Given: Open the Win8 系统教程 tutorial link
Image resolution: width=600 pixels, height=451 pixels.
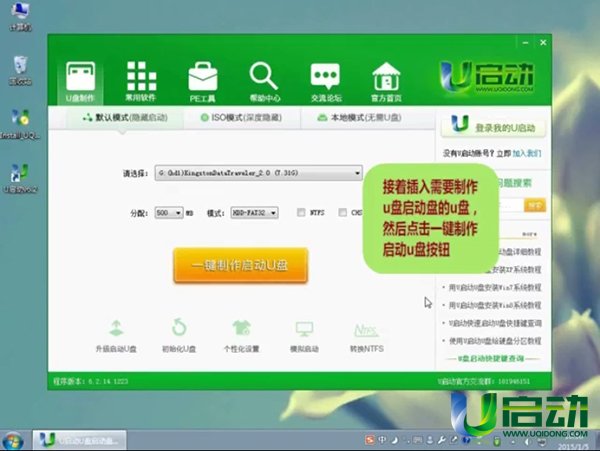Looking at the screenshot, I should coord(495,305).
